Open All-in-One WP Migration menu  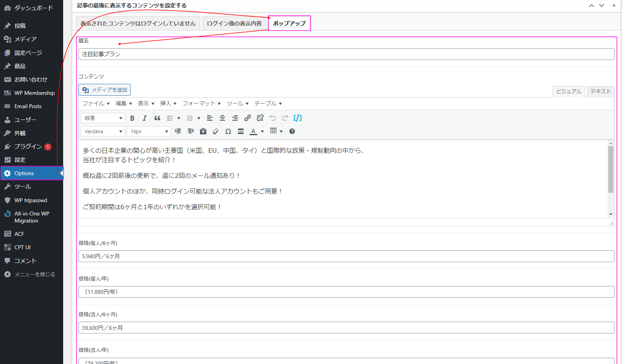(x=31, y=217)
